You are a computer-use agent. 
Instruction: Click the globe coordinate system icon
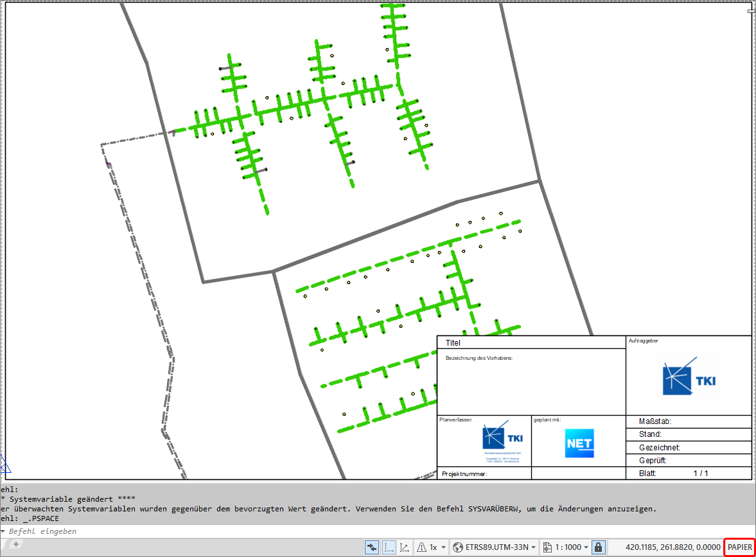[457, 547]
